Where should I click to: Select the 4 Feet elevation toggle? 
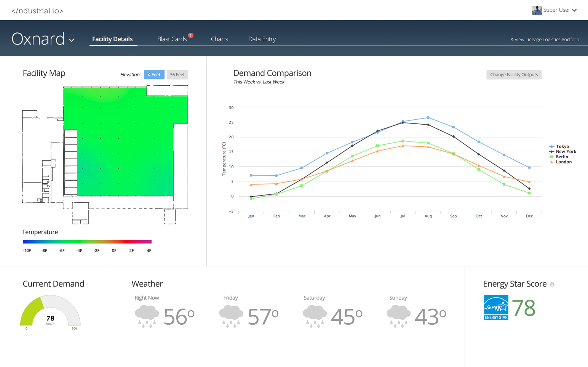154,75
